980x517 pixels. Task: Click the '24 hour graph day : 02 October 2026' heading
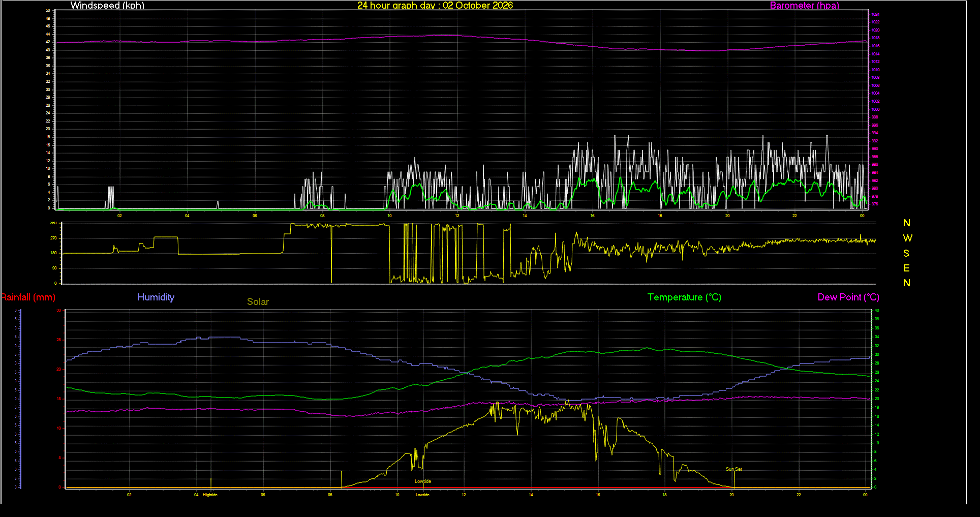coord(435,6)
